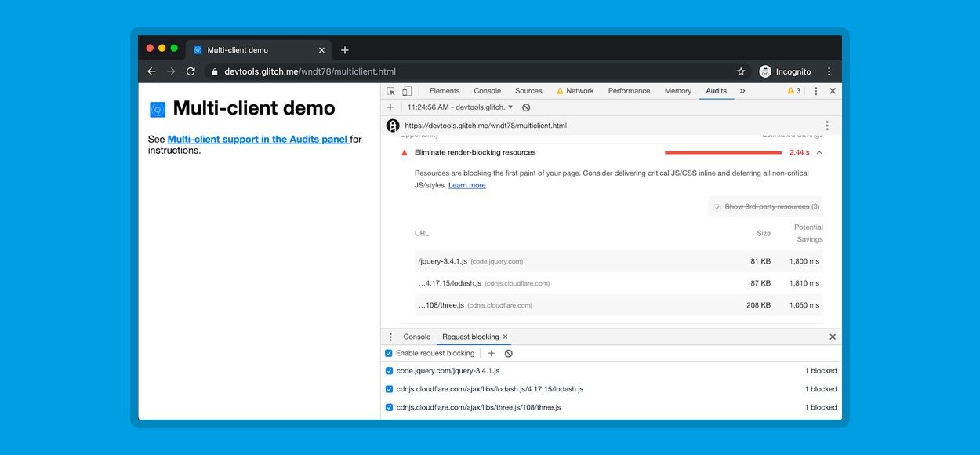Toggle the lodash.js blocking pattern checkbox
This screenshot has width=980, height=455.
click(390, 389)
